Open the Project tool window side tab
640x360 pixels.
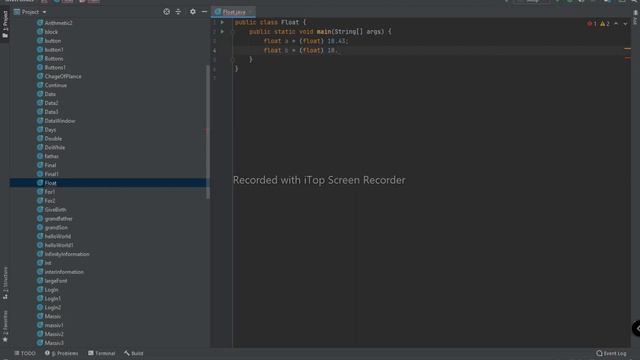tap(5, 24)
